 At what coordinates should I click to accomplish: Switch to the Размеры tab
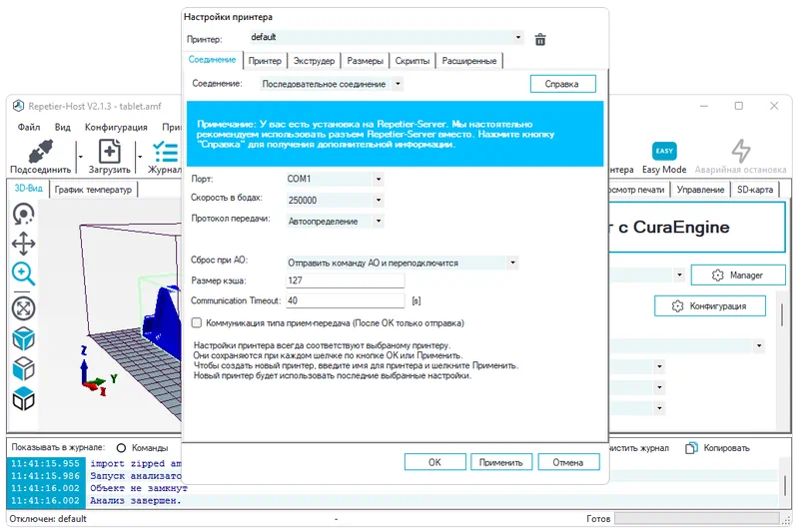tap(365, 61)
